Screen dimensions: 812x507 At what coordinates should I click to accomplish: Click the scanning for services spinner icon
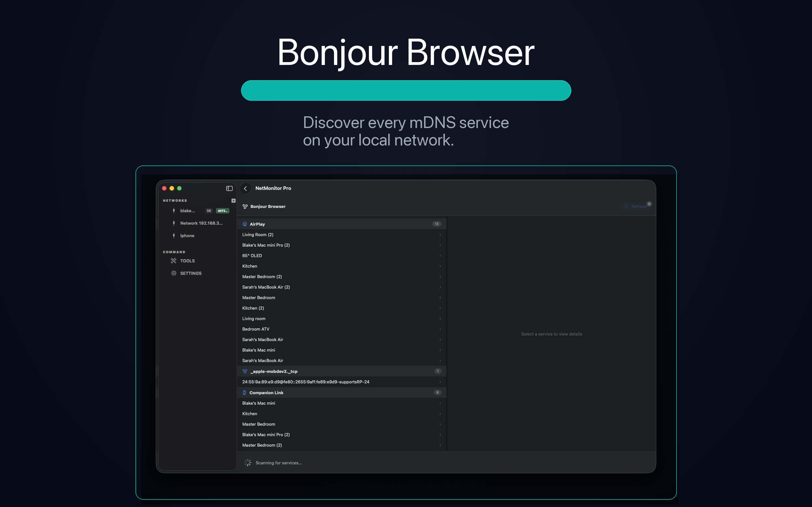248,462
